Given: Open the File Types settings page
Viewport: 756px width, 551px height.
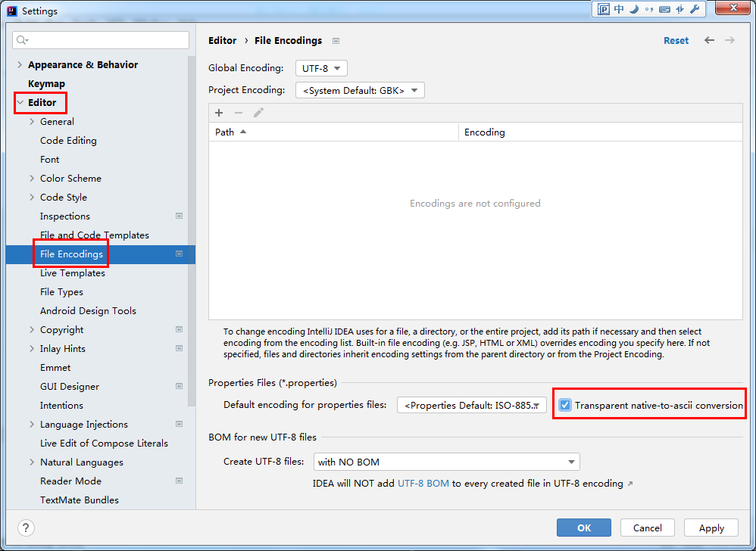Looking at the screenshot, I should point(61,292).
